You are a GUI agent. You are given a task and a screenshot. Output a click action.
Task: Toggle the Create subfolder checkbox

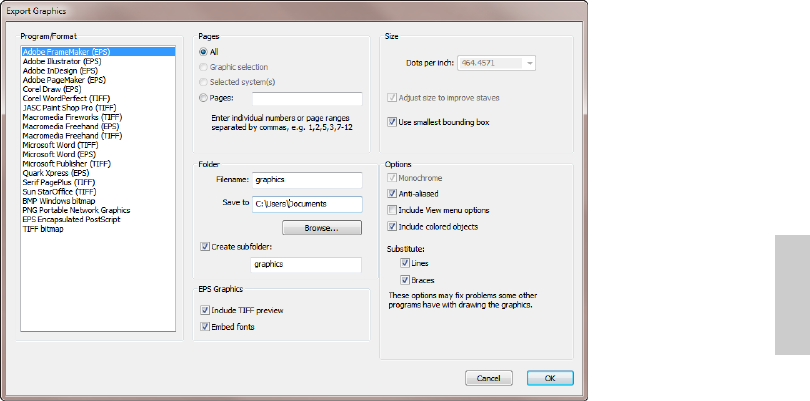(205, 246)
